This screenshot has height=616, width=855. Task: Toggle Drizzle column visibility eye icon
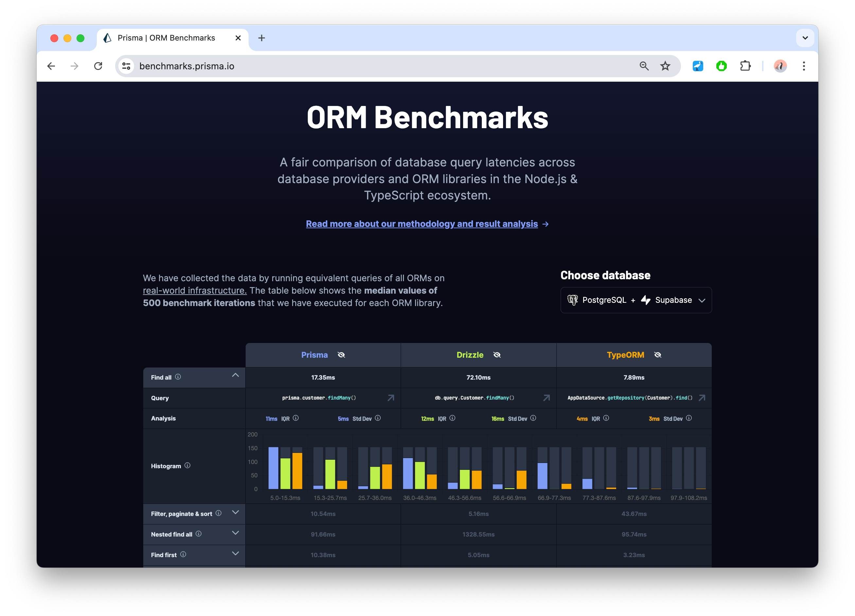coord(497,355)
